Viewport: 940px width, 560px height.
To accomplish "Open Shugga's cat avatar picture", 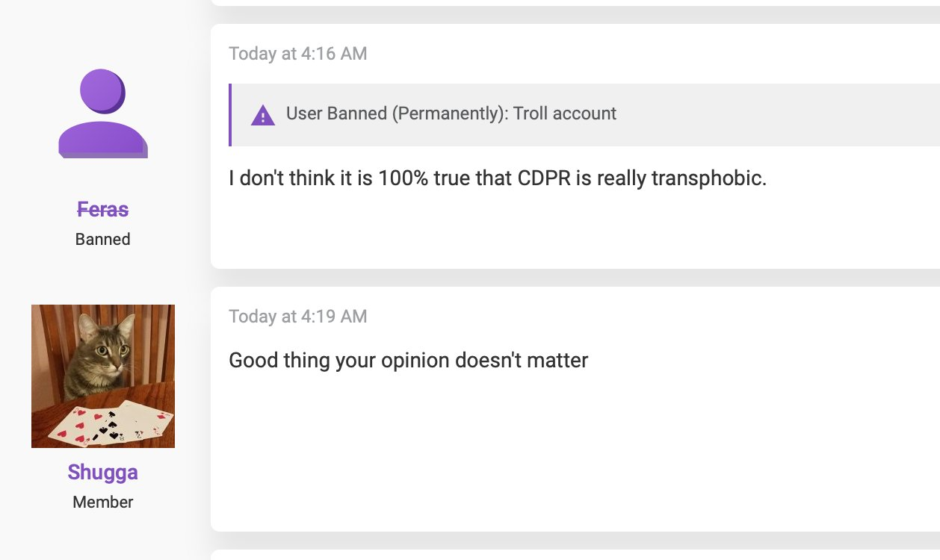I will click(x=103, y=376).
